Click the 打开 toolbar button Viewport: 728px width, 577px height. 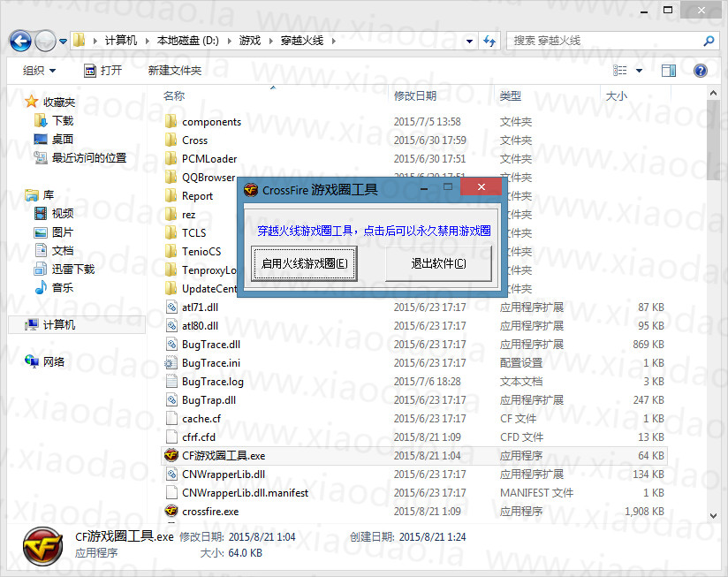(102, 71)
